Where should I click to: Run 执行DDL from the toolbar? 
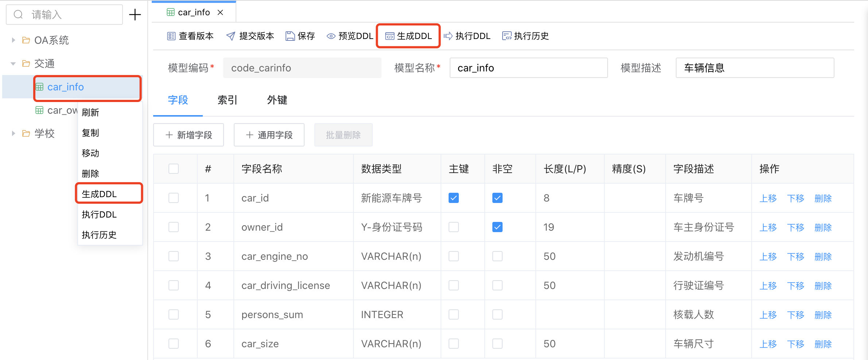coord(448,36)
